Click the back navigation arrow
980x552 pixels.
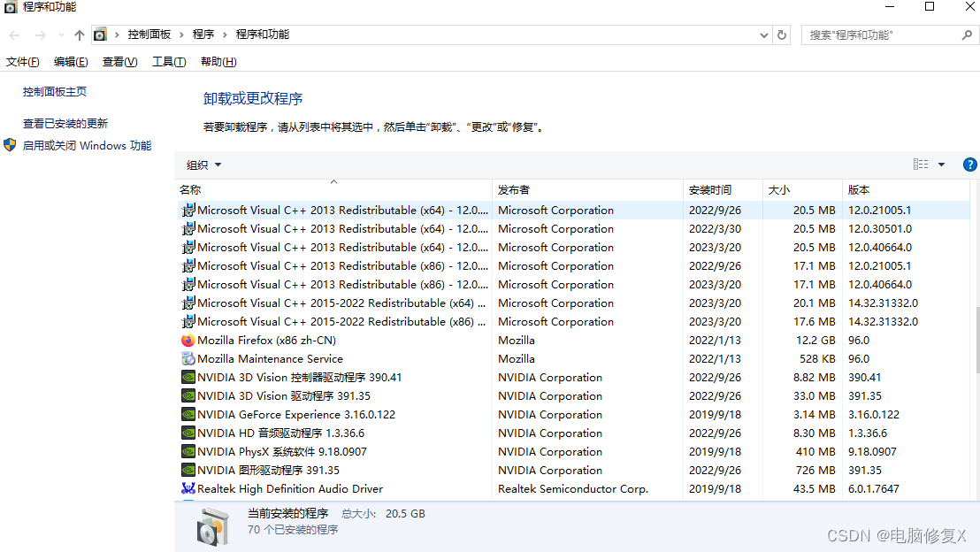pos(14,35)
